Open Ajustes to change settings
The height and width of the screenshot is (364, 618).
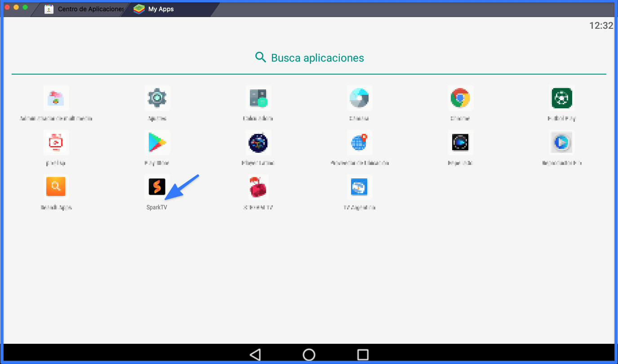tap(157, 98)
